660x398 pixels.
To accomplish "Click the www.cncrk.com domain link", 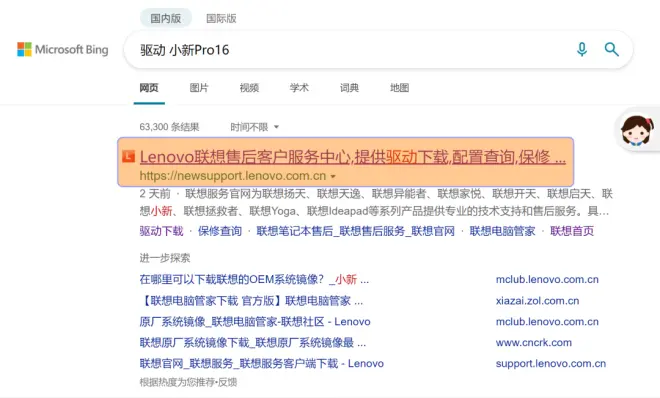I will tap(534, 342).
